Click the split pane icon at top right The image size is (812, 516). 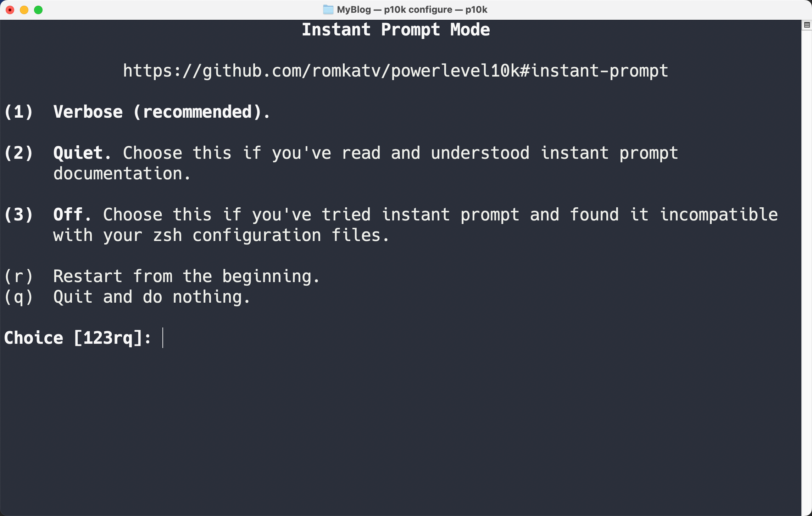[x=807, y=25]
